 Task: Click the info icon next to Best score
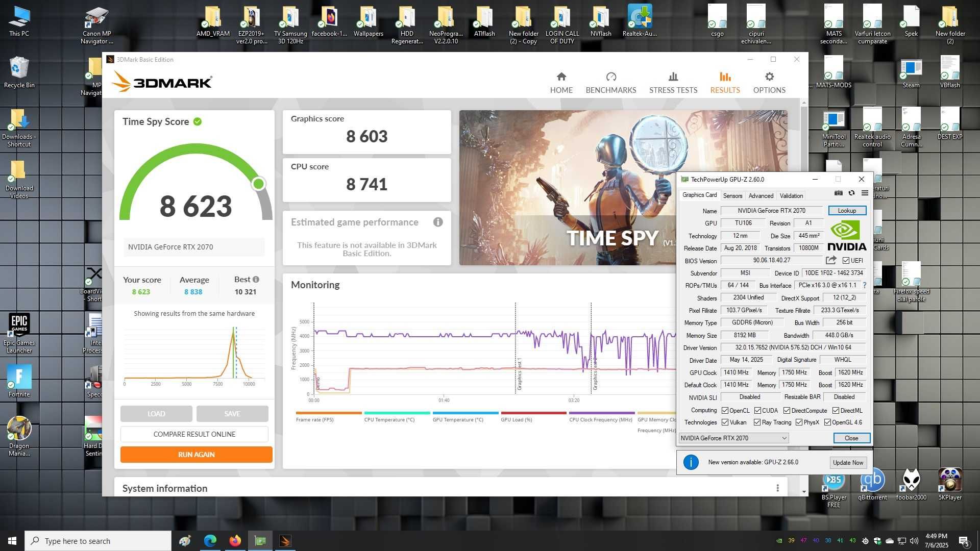coord(256,280)
